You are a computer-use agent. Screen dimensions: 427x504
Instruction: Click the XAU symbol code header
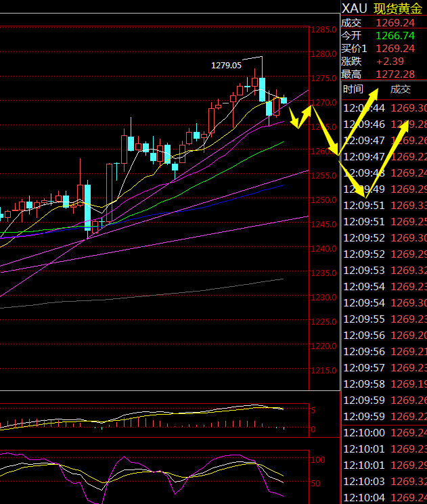coord(355,8)
